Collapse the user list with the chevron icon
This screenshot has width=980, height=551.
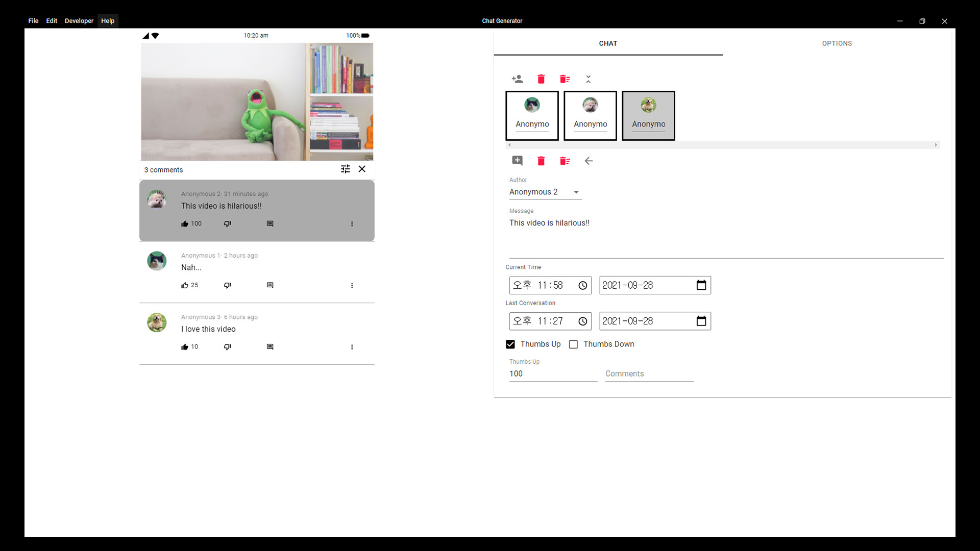pyautogui.click(x=589, y=79)
